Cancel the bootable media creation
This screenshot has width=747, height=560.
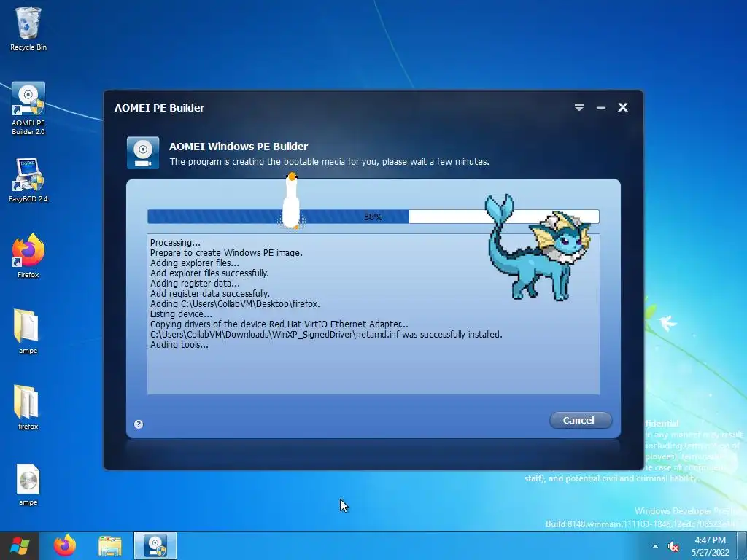pos(580,420)
